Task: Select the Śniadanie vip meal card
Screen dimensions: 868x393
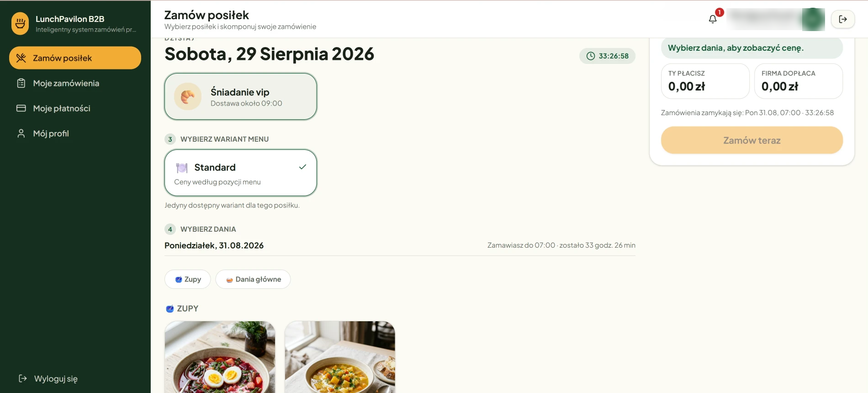Action: click(241, 96)
